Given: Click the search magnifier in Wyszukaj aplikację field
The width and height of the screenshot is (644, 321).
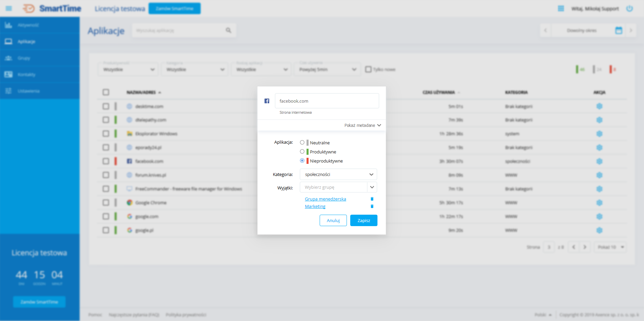Looking at the screenshot, I should [229, 30].
